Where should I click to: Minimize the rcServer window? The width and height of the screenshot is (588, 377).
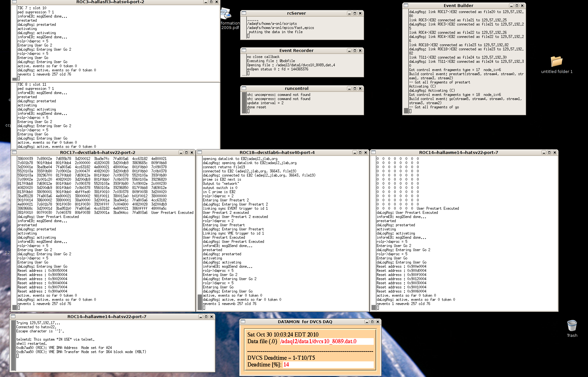(349, 13)
